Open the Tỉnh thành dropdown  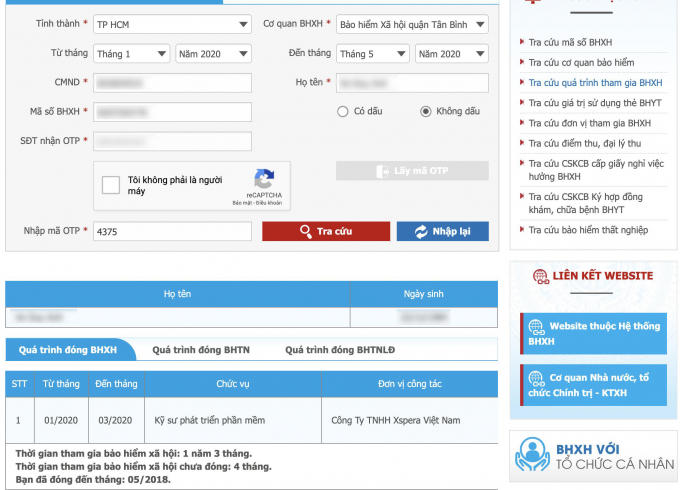172,24
